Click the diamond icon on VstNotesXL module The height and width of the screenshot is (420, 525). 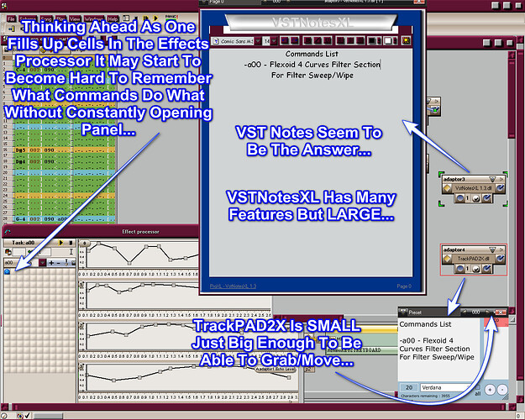pos(447,188)
